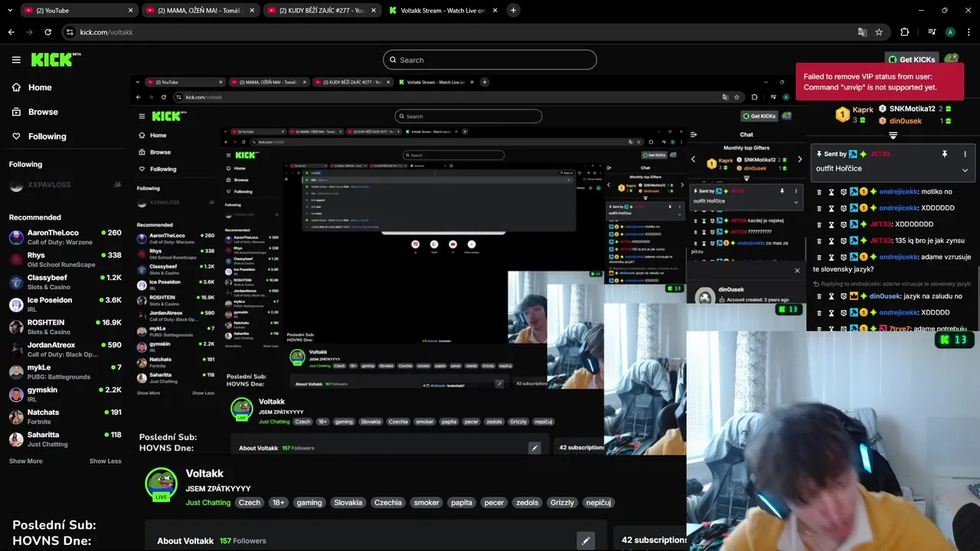Toggle mute icon next to XXPAVLOSS
The height and width of the screenshot is (551, 980).
click(117, 185)
